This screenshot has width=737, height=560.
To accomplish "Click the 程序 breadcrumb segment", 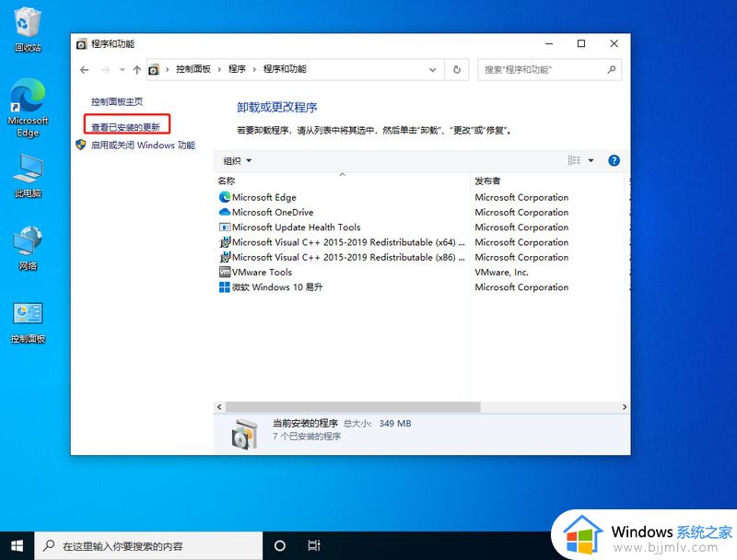I will (x=237, y=69).
